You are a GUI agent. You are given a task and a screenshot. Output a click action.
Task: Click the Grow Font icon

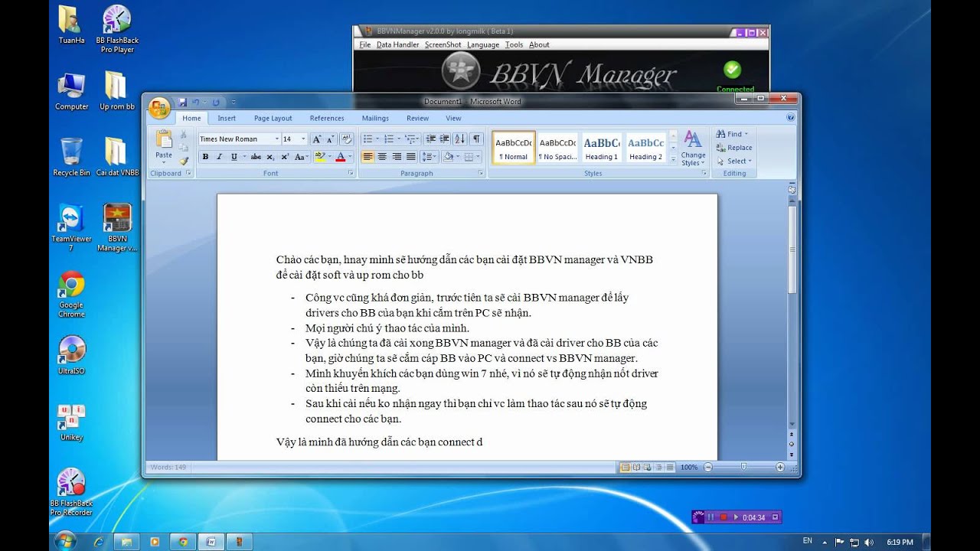click(x=317, y=139)
